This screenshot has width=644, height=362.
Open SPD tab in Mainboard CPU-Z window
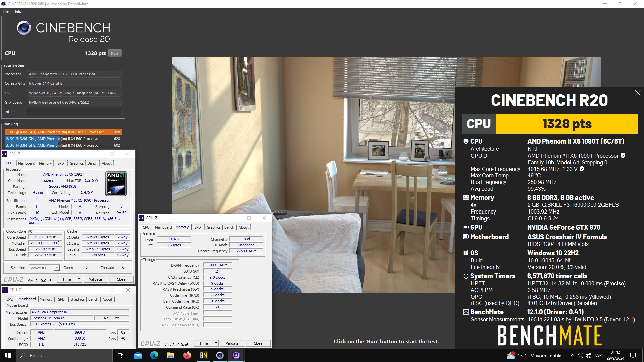pyautogui.click(x=61, y=299)
